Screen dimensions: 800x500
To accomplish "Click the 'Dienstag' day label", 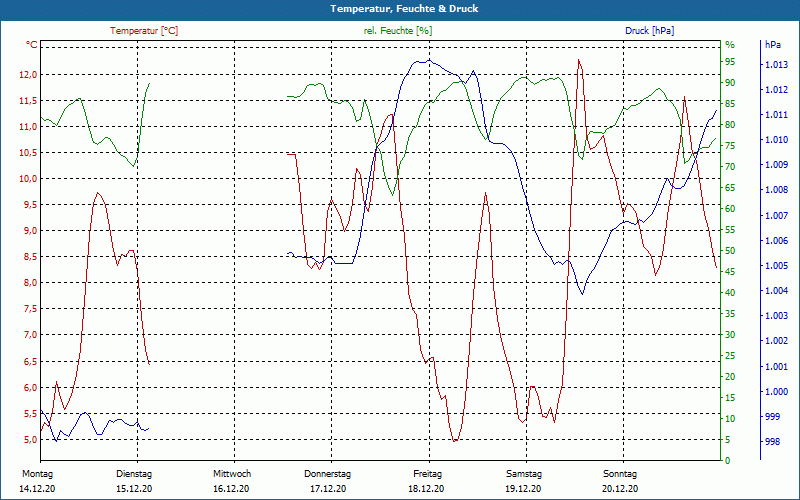I will tap(134, 474).
